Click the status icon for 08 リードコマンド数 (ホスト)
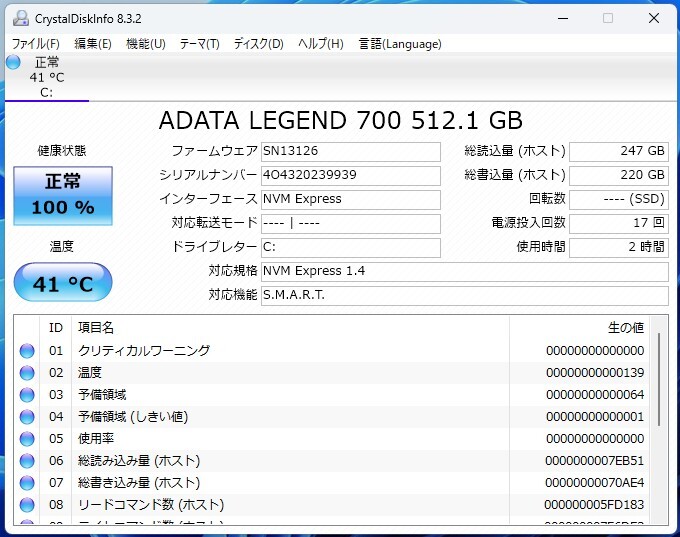 point(27,505)
